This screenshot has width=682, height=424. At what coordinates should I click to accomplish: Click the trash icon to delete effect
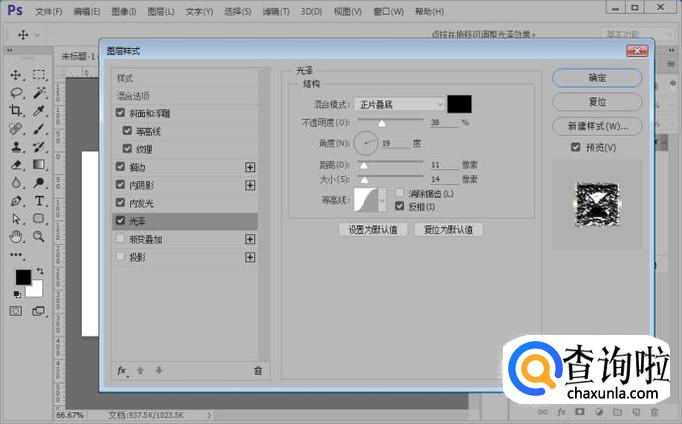(257, 370)
